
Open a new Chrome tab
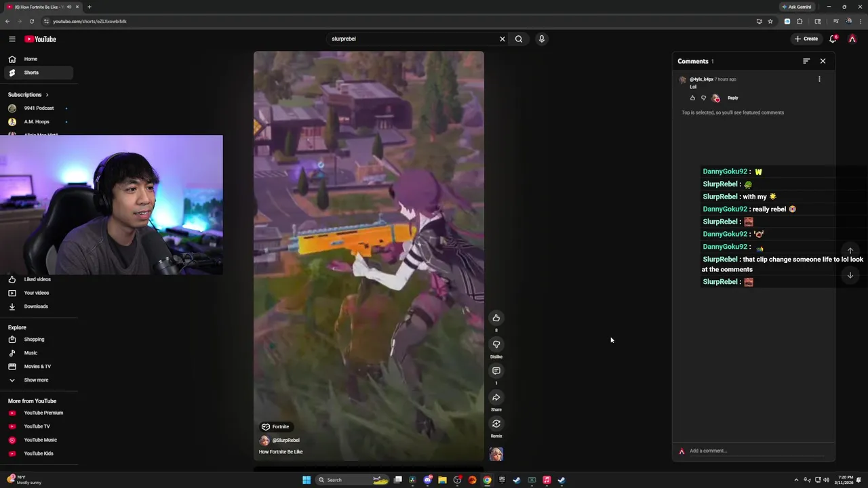(x=89, y=7)
